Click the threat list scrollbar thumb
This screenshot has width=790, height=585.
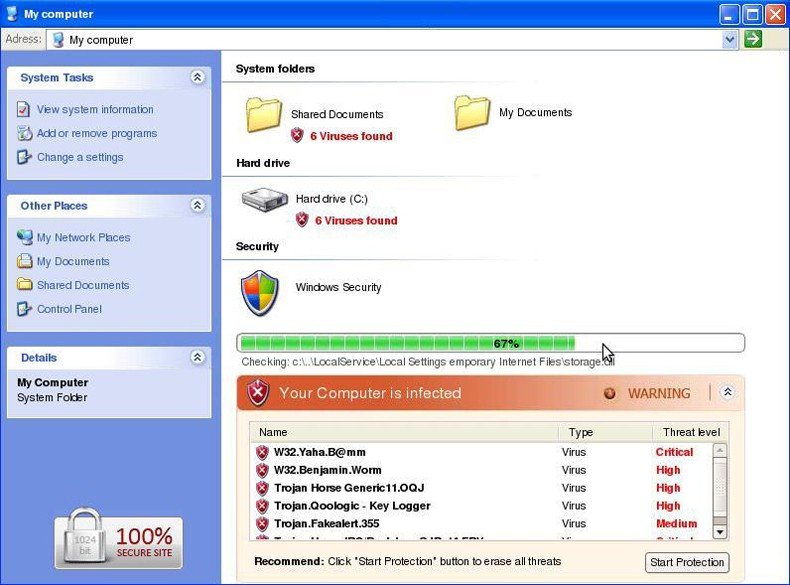click(x=720, y=488)
